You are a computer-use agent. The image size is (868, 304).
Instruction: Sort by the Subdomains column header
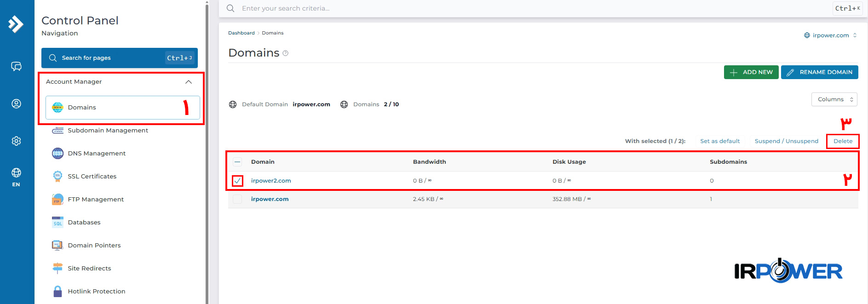728,162
